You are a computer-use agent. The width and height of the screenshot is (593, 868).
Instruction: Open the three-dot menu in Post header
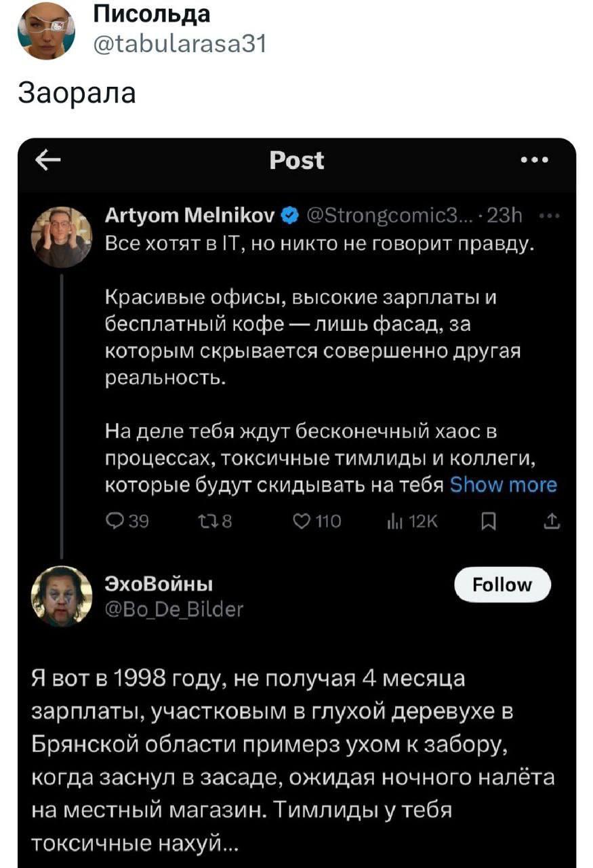[535, 161]
